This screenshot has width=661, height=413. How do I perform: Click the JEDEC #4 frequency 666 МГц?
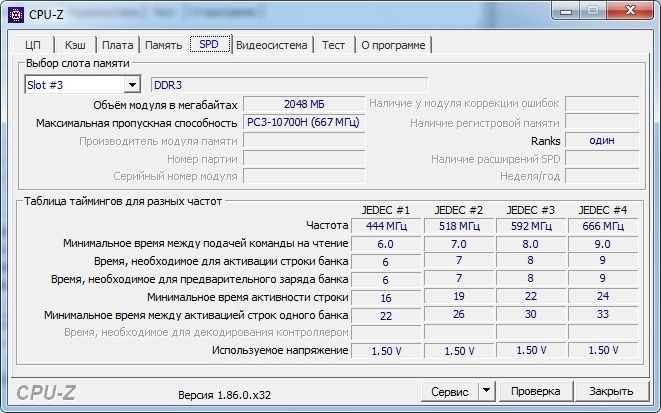pyautogui.click(x=603, y=226)
